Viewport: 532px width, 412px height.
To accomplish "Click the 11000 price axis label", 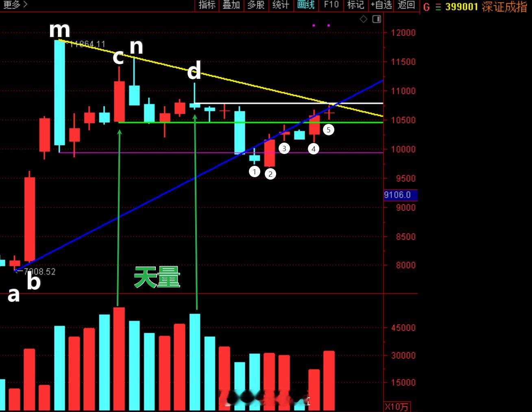I will coord(403,91).
